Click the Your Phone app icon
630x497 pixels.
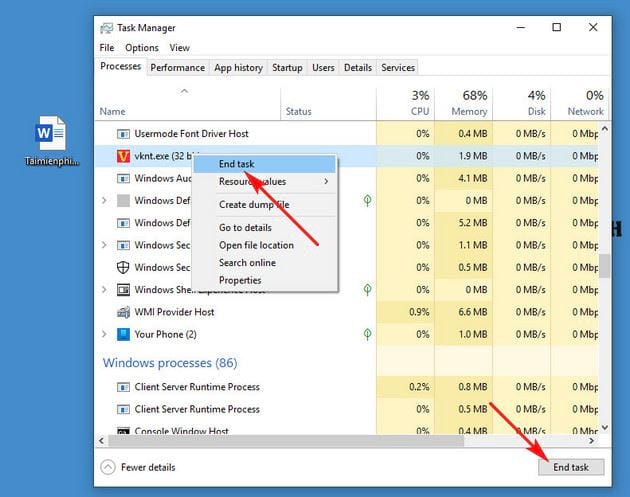coord(123,334)
